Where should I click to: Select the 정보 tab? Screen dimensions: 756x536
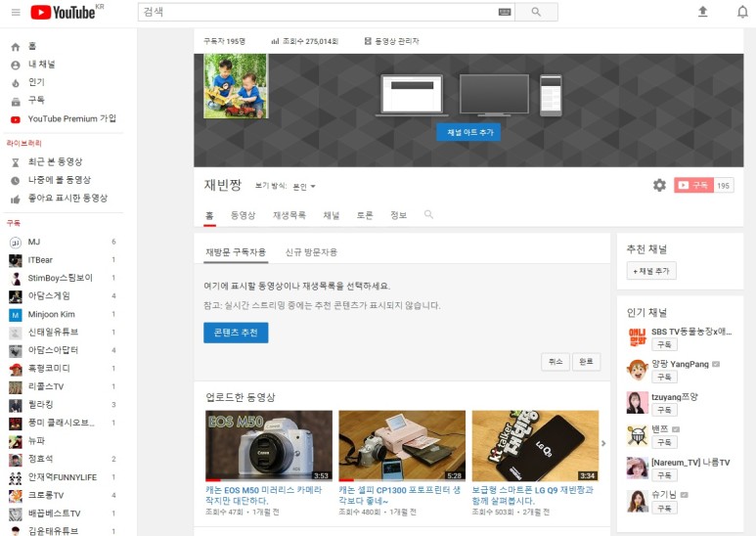tap(398, 215)
